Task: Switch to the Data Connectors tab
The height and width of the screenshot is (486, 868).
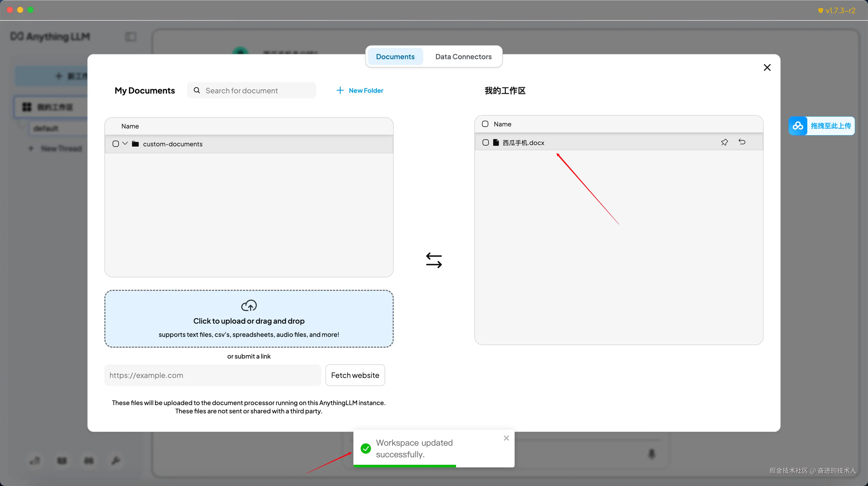Action: tap(463, 57)
